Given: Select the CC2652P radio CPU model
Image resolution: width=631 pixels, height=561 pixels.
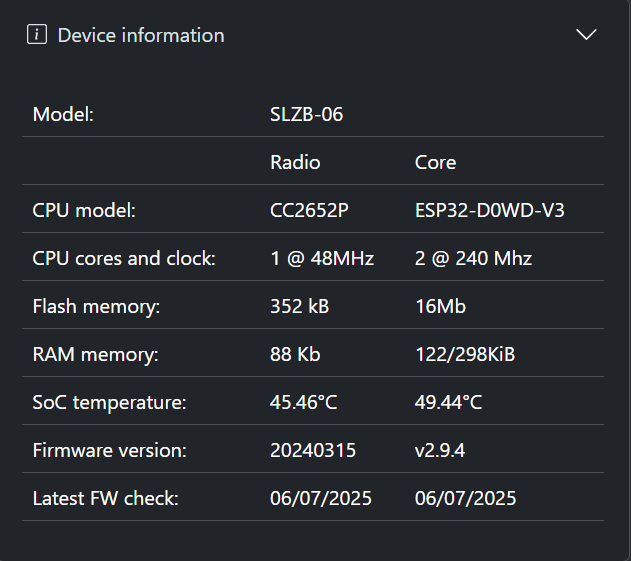Looking at the screenshot, I should point(309,210).
